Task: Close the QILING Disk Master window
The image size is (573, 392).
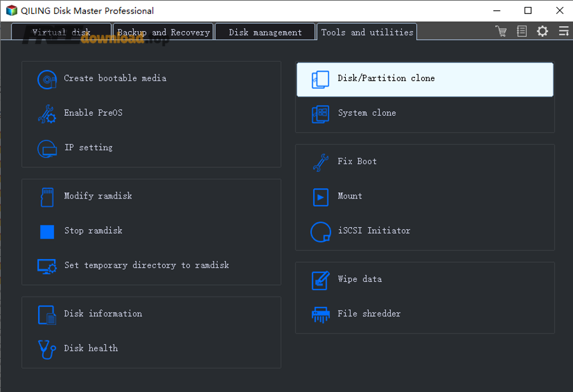Action: [560, 11]
